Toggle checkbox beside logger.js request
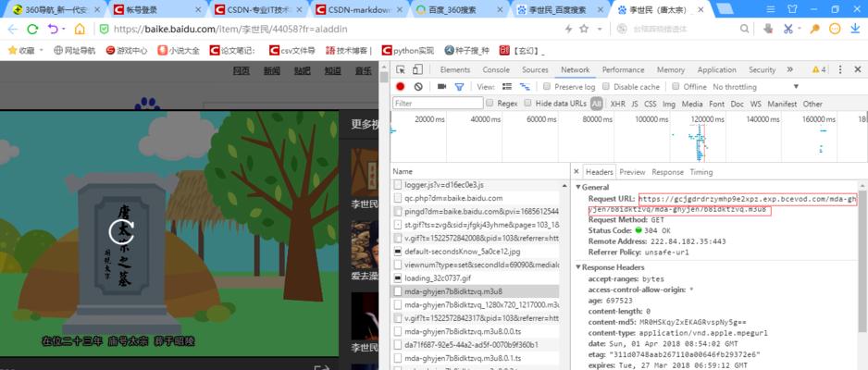This screenshot has width=868, height=370. pyautogui.click(x=398, y=185)
